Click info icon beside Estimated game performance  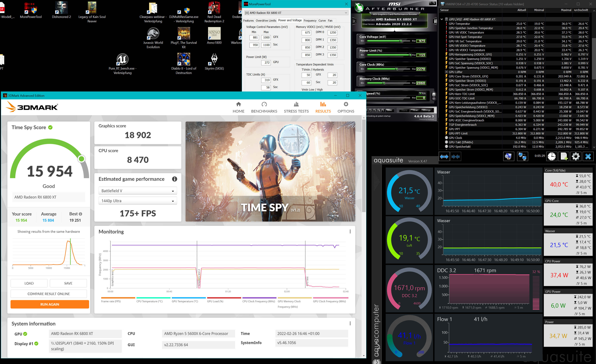tap(174, 179)
